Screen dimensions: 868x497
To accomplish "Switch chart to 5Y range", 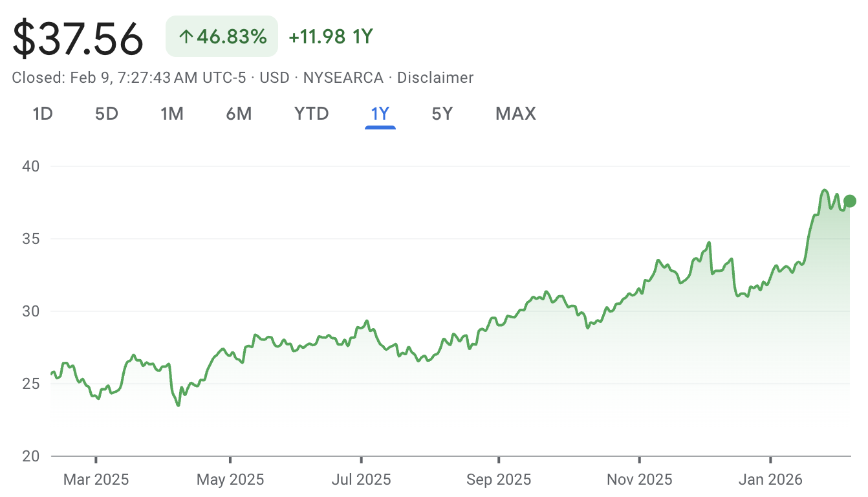I will point(442,114).
